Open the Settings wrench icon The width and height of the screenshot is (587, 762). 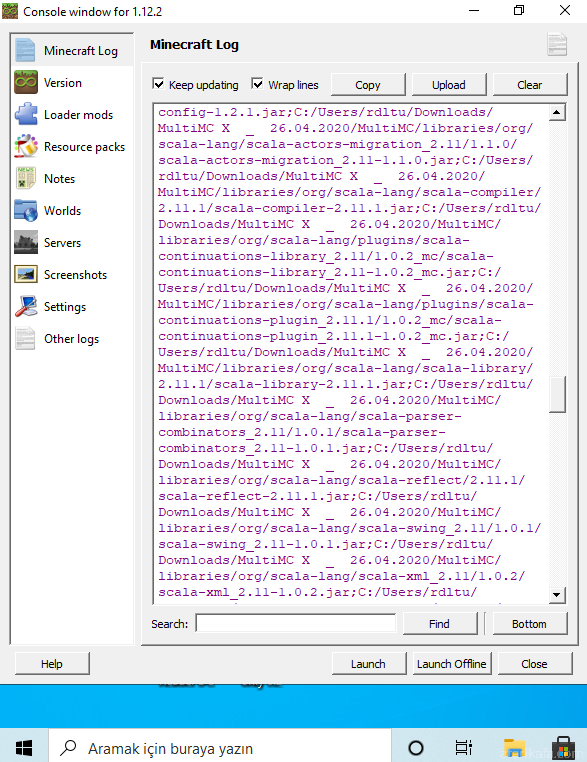tap(26, 307)
